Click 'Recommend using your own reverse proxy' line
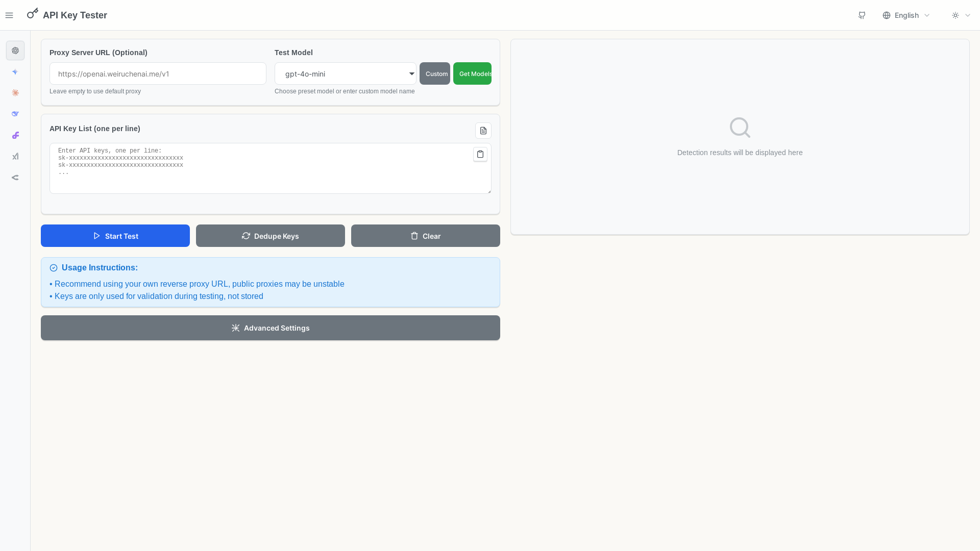The height and width of the screenshot is (551, 980). (197, 284)
